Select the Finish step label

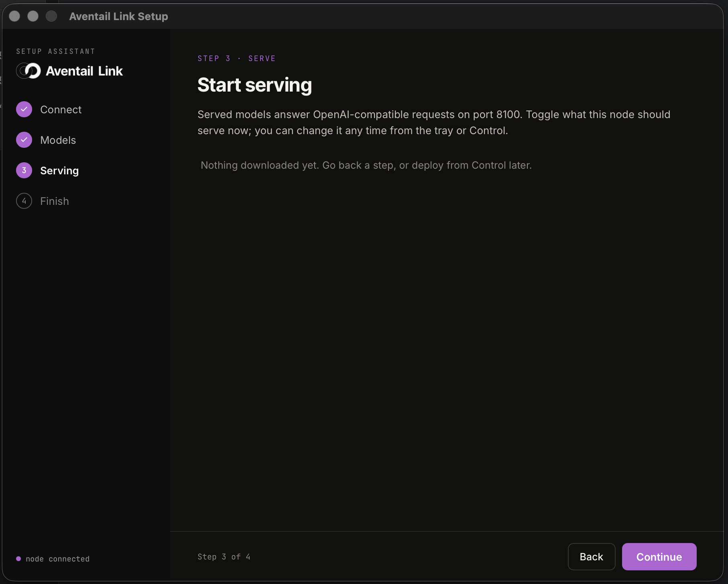[x=55, y=201]
